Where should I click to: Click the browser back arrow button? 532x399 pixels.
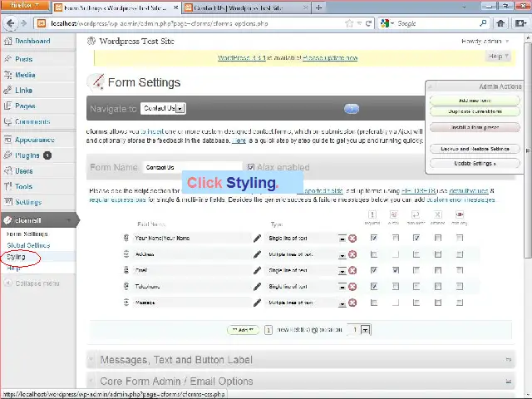click(x=11, y=23)
